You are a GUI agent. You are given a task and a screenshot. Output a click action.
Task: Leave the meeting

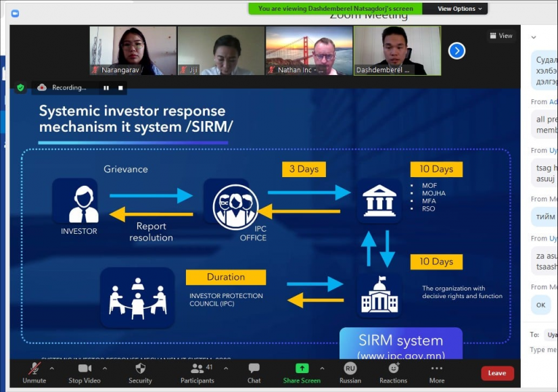click(497, 373)
